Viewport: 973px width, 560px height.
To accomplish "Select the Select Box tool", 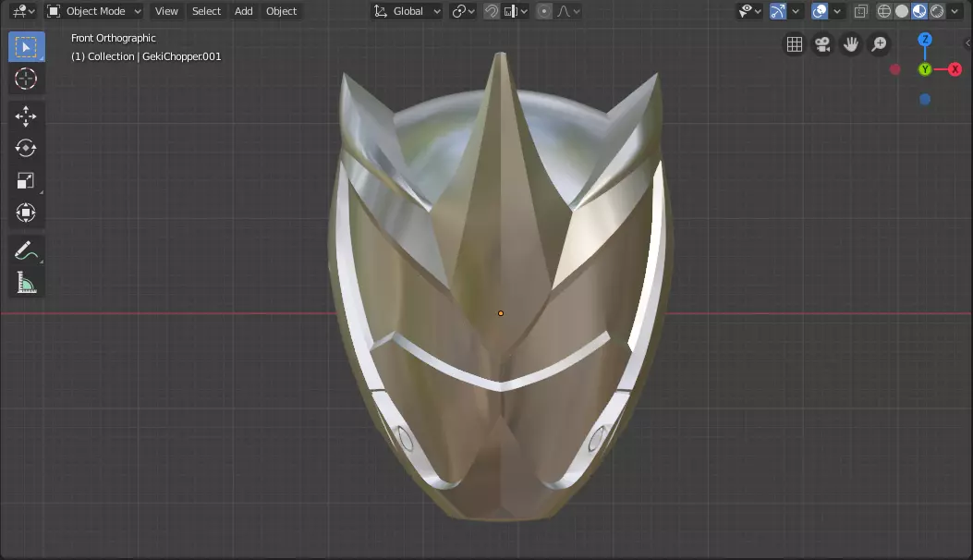I will coord(26,47).
